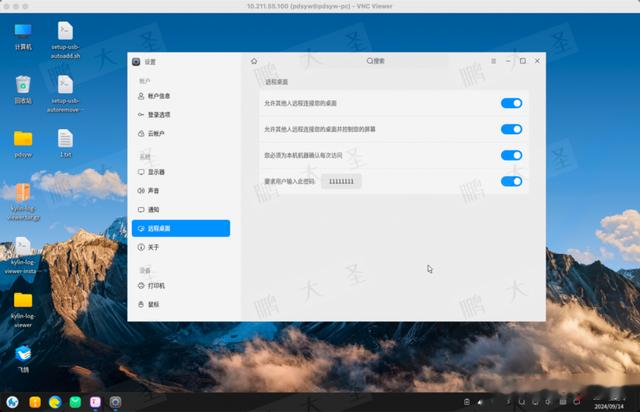Open 鼠标 settings in the sidebar
The width and height of the screenshot is (640, 412).
[x=181, y=304]
